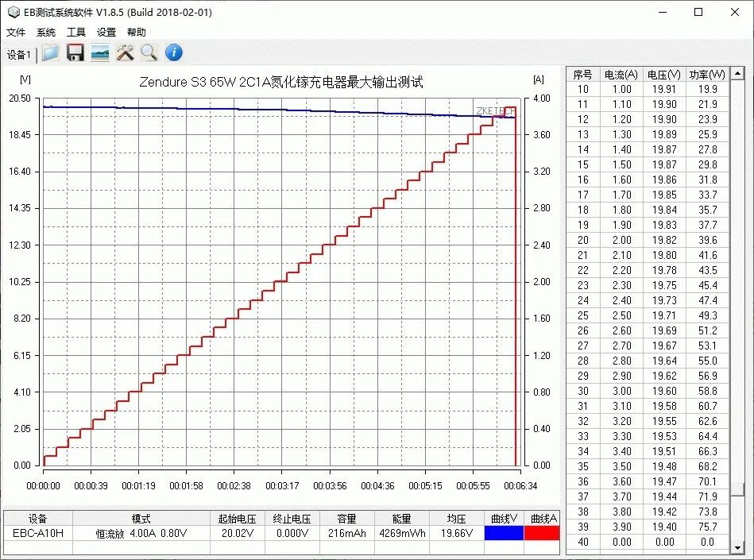Select row 20 in data table
The image size is (754, 560).
click(648, 240)
